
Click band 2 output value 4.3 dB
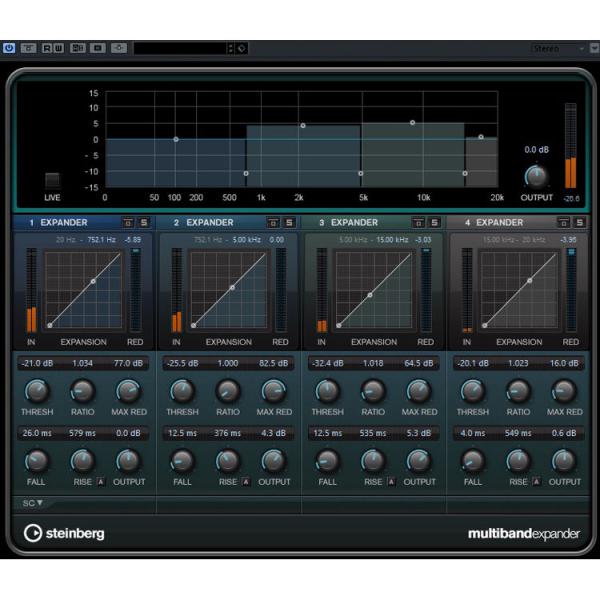[273, 433]
